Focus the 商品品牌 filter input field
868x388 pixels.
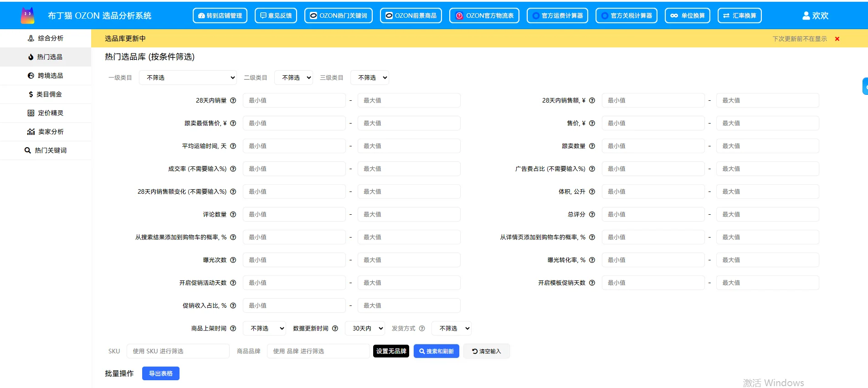pyautogui.click(x=318, y=351)
